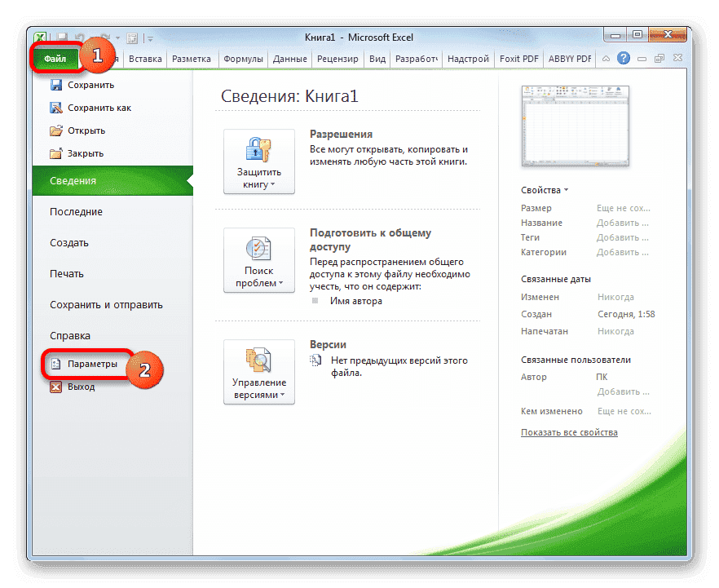Click the workbook preview thumbnail

point(575,126)
